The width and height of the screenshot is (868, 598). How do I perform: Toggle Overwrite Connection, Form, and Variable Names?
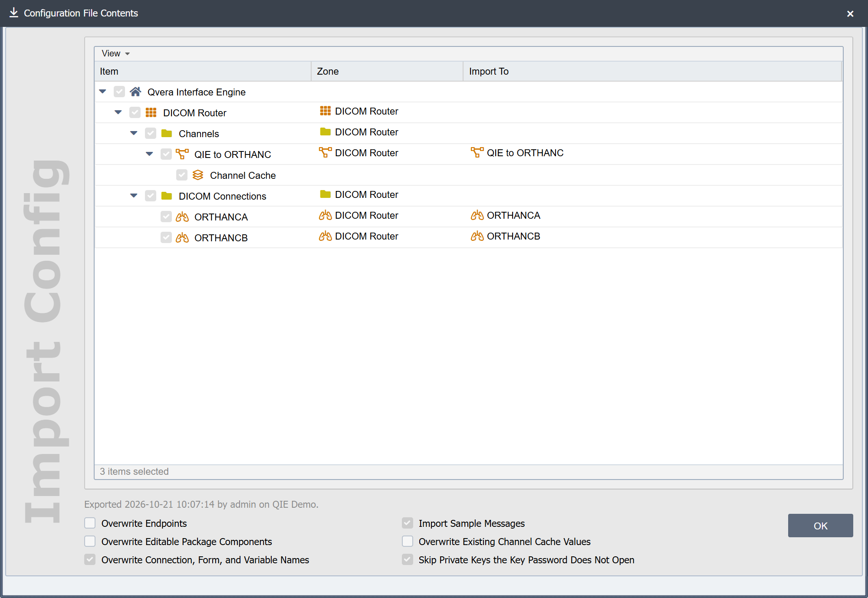tap(90, 559)
